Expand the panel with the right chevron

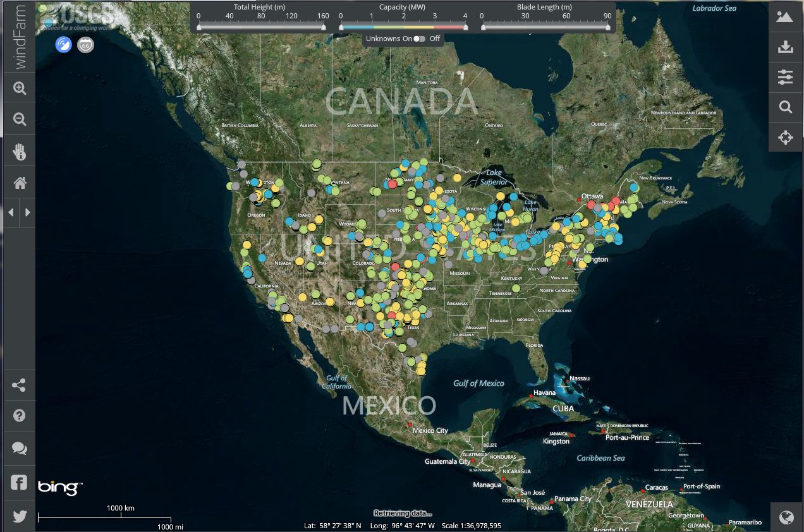point(28,213)
